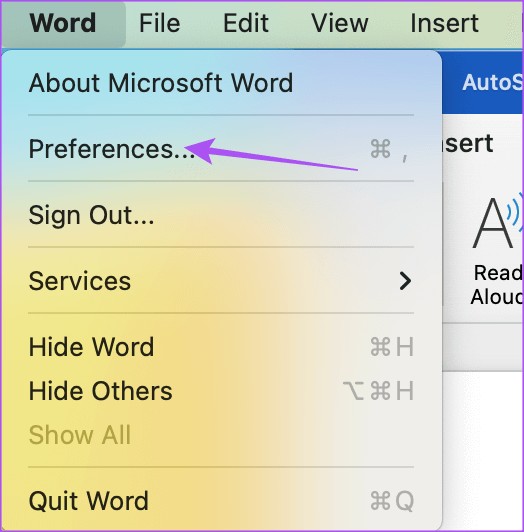Open Preferences from the Word menu
The width and height of the screenshot is (524, 532).
(221, 149)
